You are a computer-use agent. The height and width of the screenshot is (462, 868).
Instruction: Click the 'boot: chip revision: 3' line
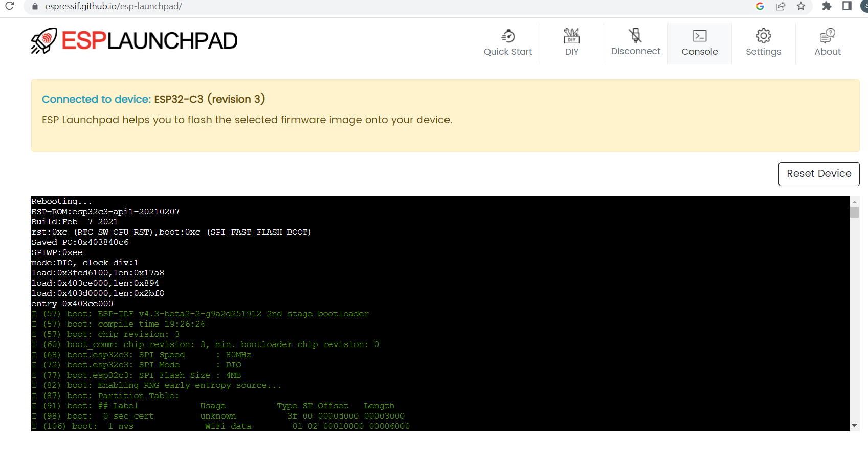tap(105, 334)
